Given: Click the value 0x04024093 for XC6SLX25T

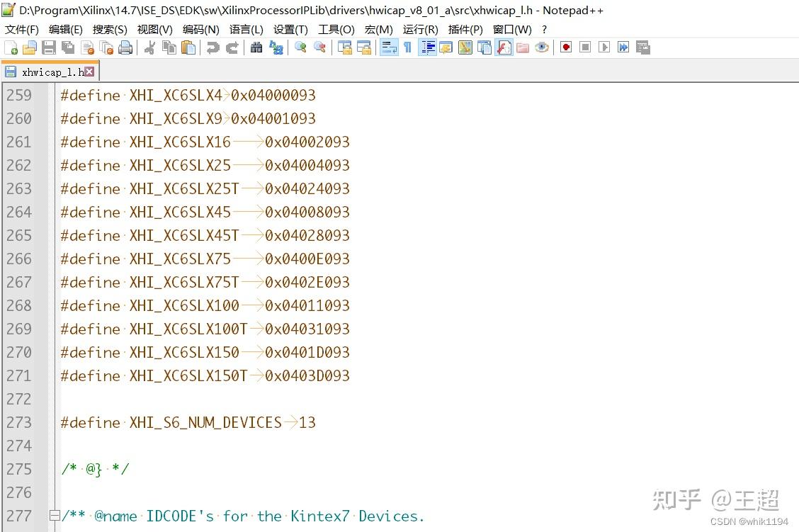Looking at the screenshot, I should 307,189.
